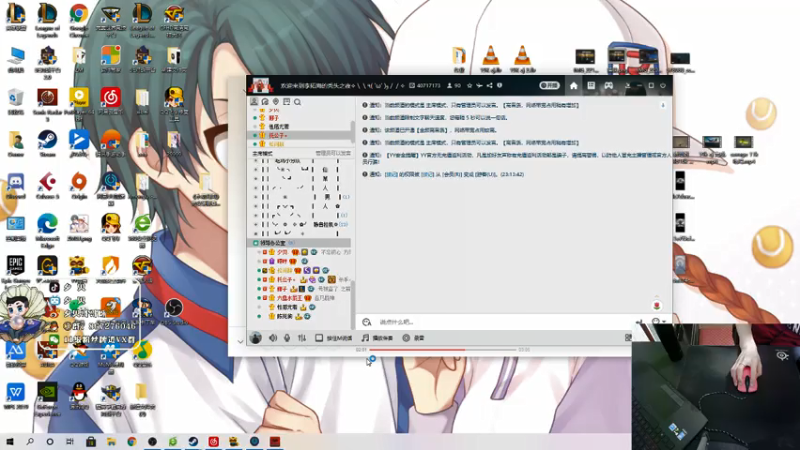This screenshot has height=450, width=800.
Task: Open File Explorer from the taskbar
Action: pos(111,441)
